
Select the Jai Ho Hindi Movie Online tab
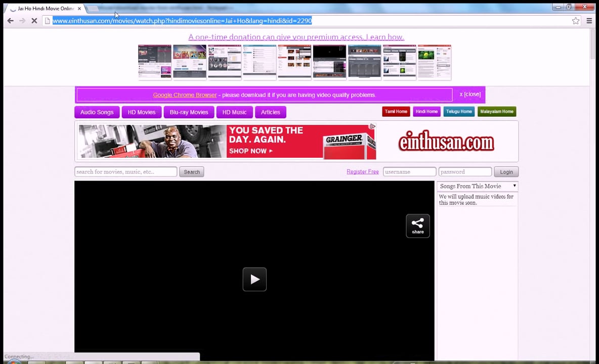coord(45,9)
